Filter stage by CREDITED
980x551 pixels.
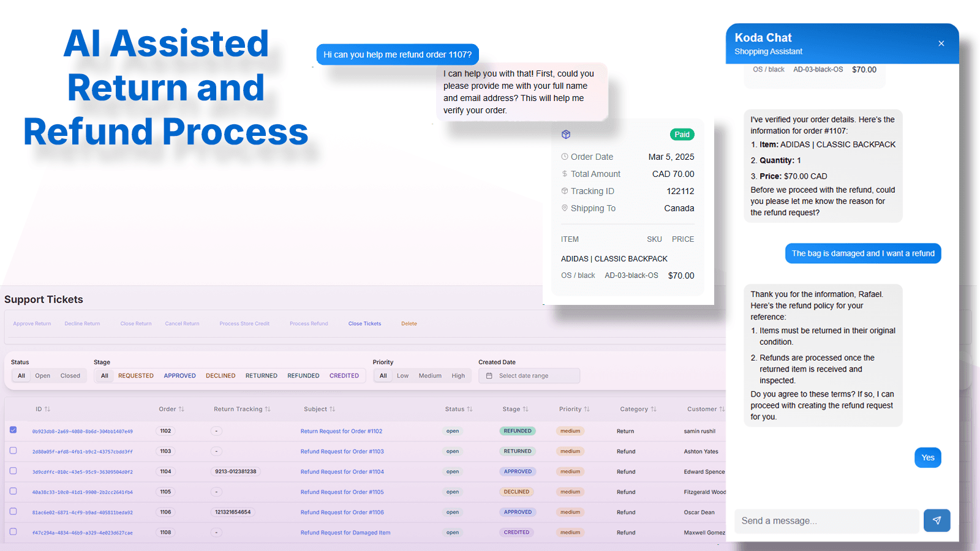point(344,376)
